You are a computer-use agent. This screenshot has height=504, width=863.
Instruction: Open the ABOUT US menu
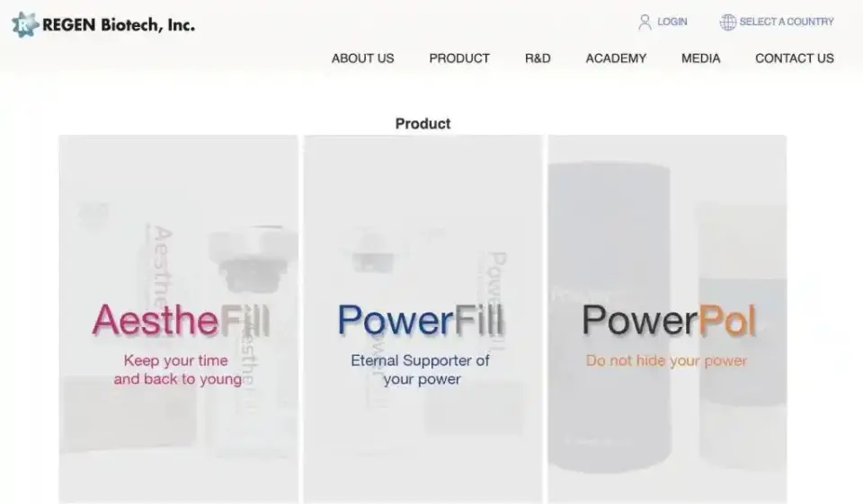[362, 58]
